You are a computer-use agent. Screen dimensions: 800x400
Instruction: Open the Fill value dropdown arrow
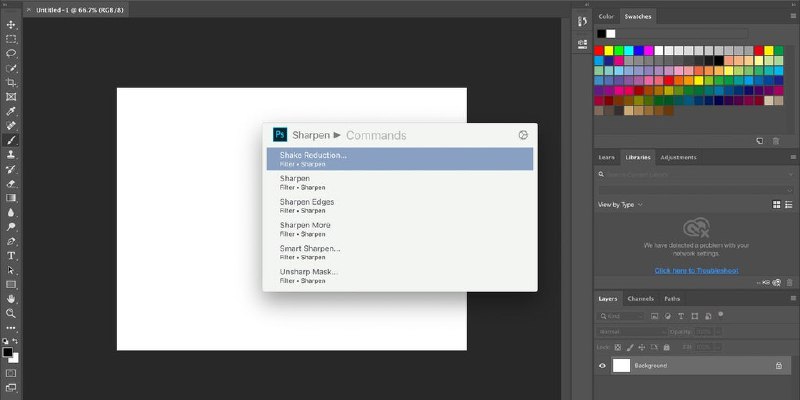pyautogui.click(x=718, y=347)
